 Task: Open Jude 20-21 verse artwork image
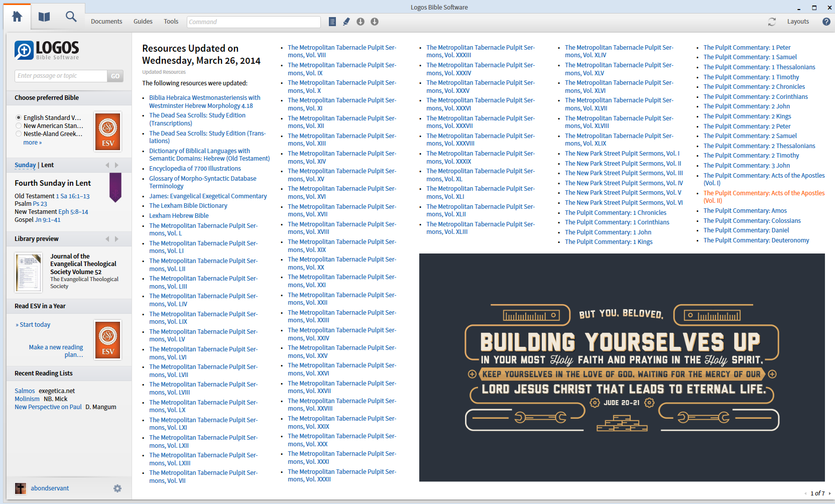click(622, 367)
